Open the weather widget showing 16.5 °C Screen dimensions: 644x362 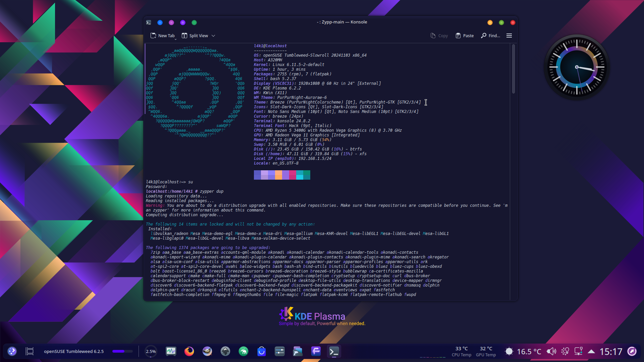coord(523,351)
